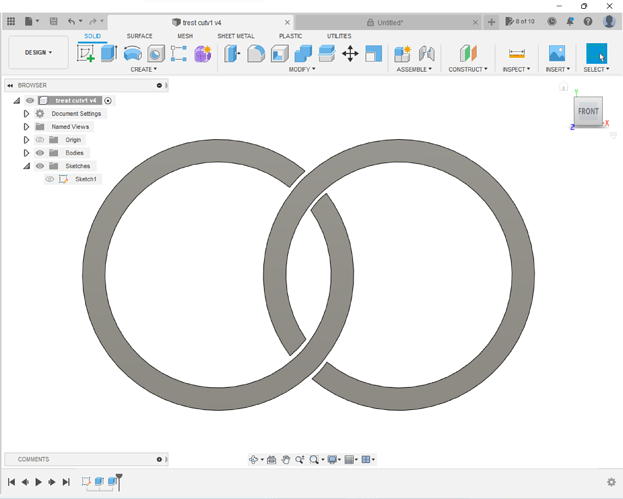Switch to the Surface tab
Image resolution: width=623 pixels, height=499 pixels.
(139, 36)
